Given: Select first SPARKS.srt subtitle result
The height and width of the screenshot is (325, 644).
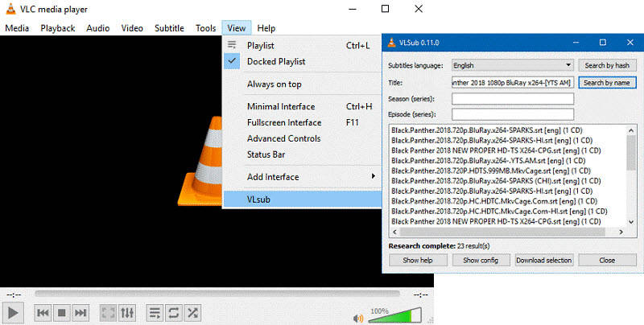Looking at the screenshot, I should click(487, 130).
